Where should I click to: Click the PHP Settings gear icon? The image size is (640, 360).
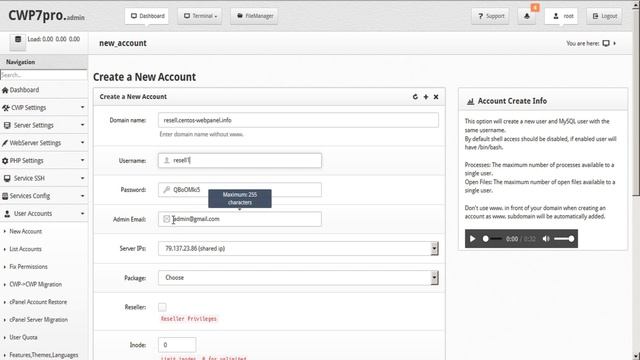coord(5,161)
